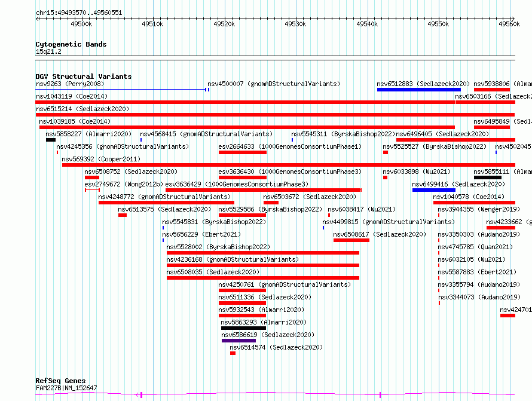
Task: Click nsv4245356 gnomAD variant label
Action: [123, 146]
